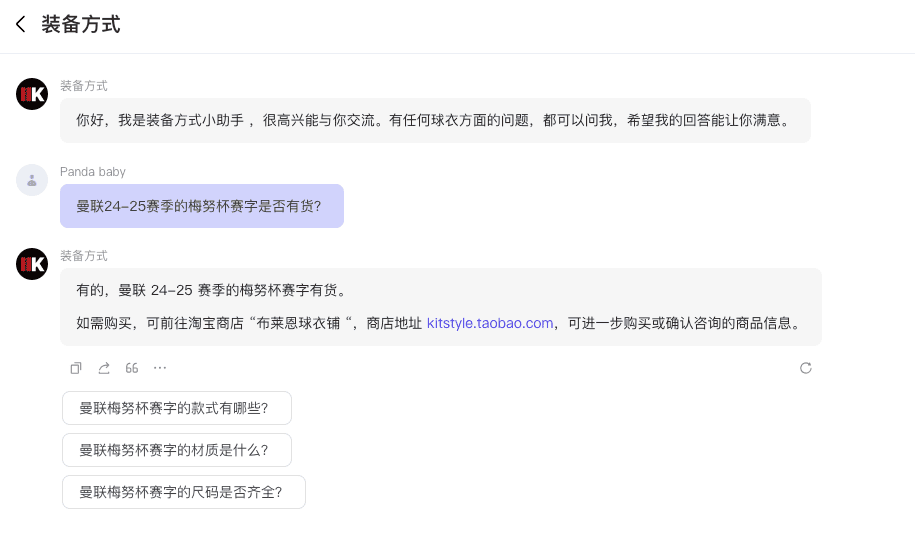Click the Panda baby username label
The width and height of the screenshot is (915, 538).
[93, 172]
